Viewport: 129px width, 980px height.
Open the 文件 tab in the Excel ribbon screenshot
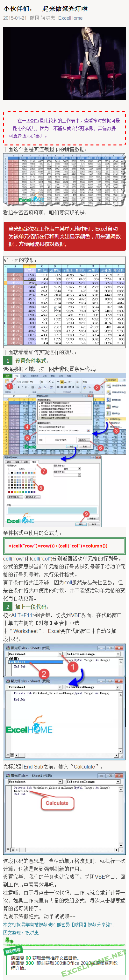pos(7,376)
